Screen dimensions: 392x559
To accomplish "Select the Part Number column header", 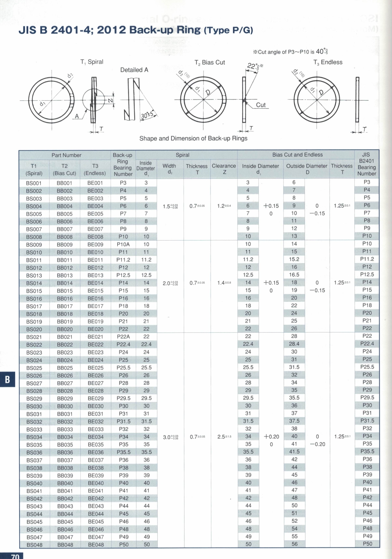I will (66, 155).
